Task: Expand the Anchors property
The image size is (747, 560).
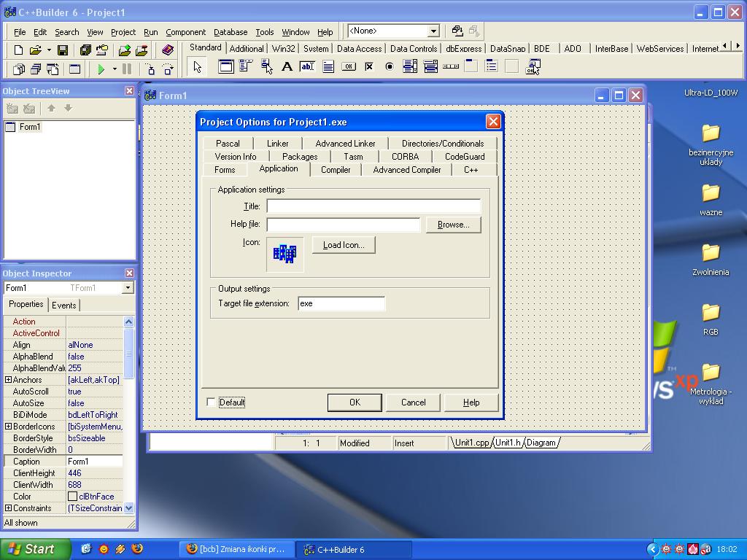Action: (x=8, y=379)
